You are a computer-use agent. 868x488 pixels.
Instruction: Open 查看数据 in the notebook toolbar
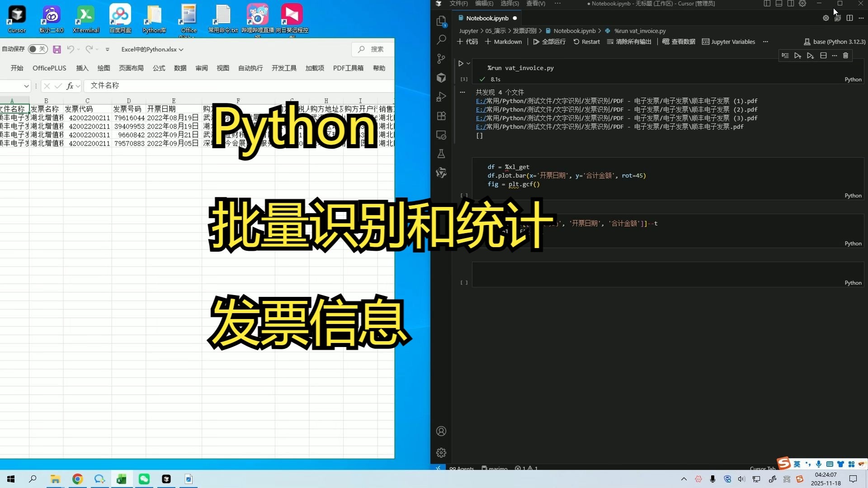tap(678, 42)
